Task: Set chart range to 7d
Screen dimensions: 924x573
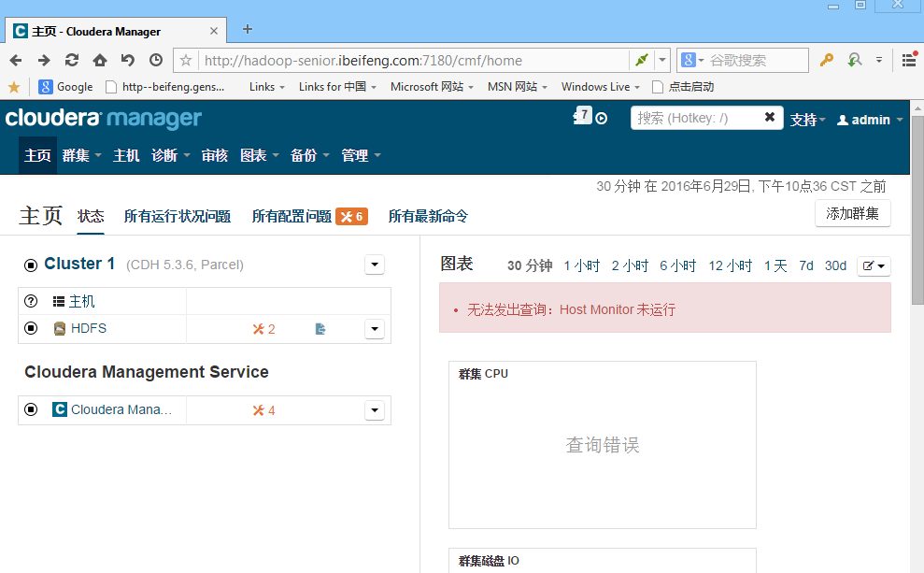Action: [806, 265]
